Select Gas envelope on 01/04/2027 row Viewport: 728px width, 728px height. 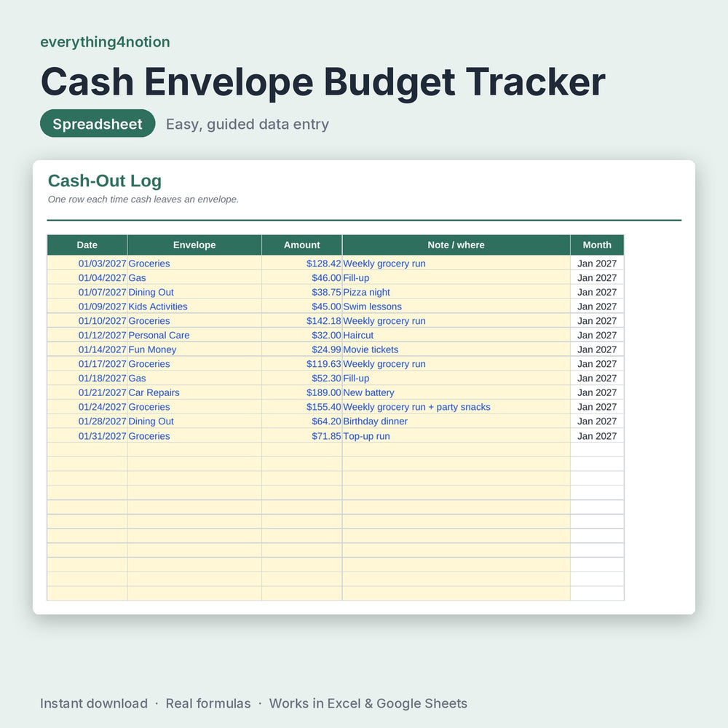[194, 277]
